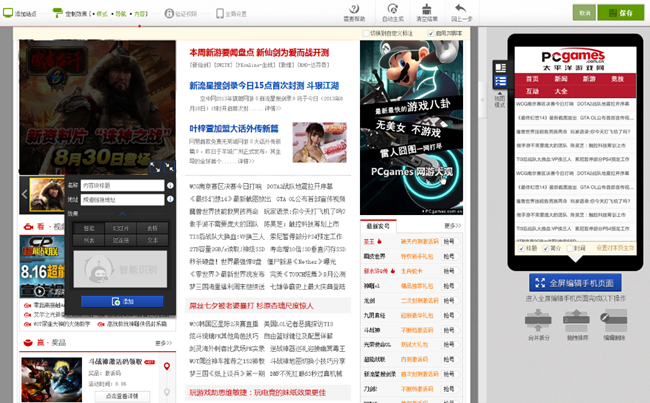Select the 列表 effect option
The image size is (650, 403).
(89, 240)
